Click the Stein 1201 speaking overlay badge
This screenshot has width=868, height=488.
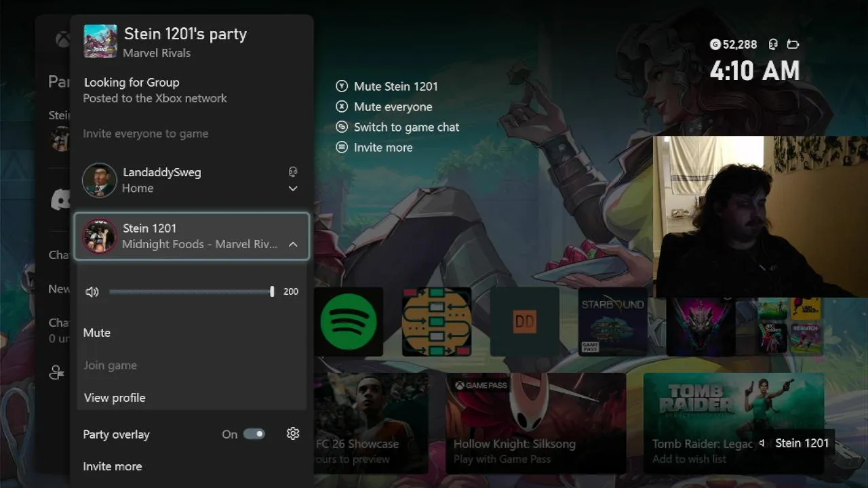click(x=793, y=443)
